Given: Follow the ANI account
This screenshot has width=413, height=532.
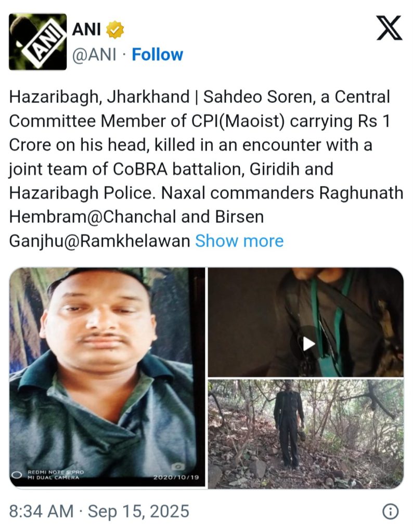Looking at the screenshot, I should tap(157, 55).
